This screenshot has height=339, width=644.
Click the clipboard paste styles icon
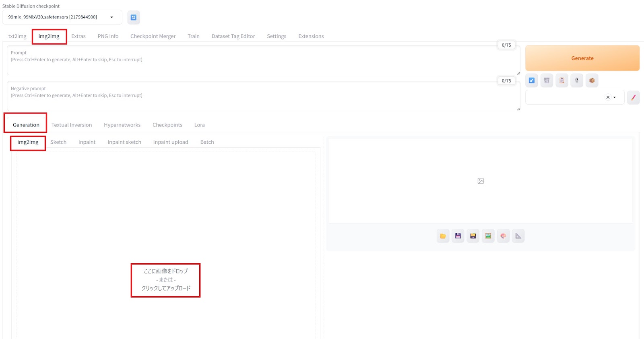(562, 81)
